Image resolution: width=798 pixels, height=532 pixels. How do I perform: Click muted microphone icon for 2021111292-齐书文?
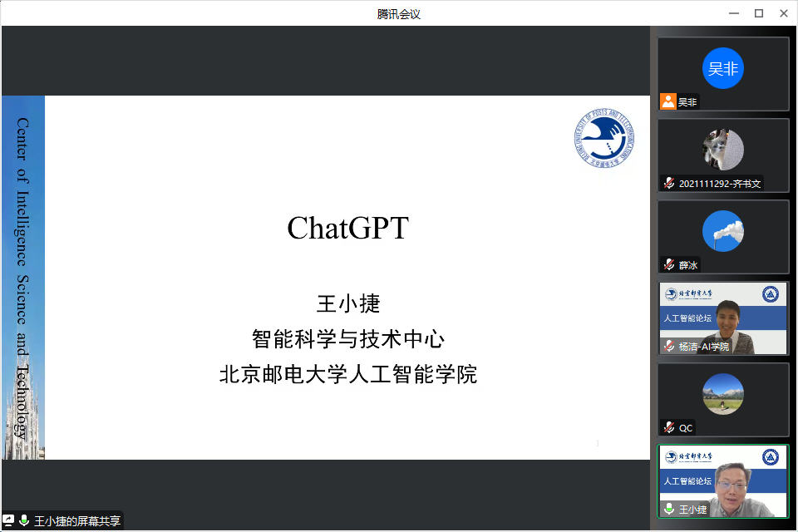669,183
